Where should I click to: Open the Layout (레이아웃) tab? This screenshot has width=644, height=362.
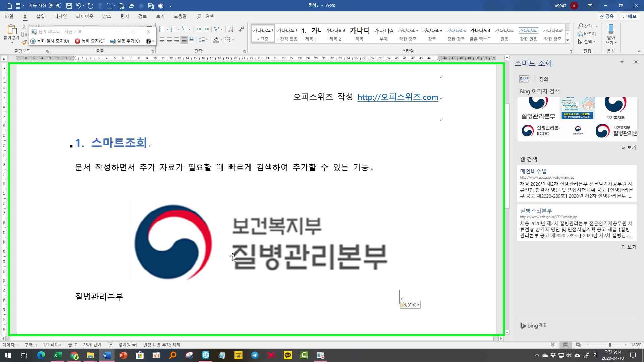click(85, 16)
